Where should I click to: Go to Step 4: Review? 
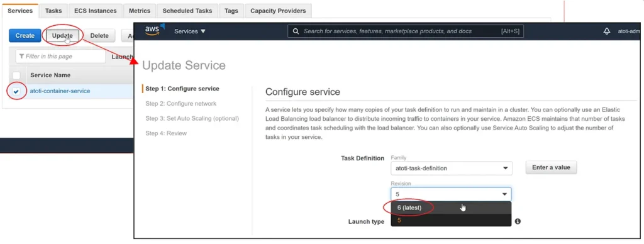click(x=166, y=133)
